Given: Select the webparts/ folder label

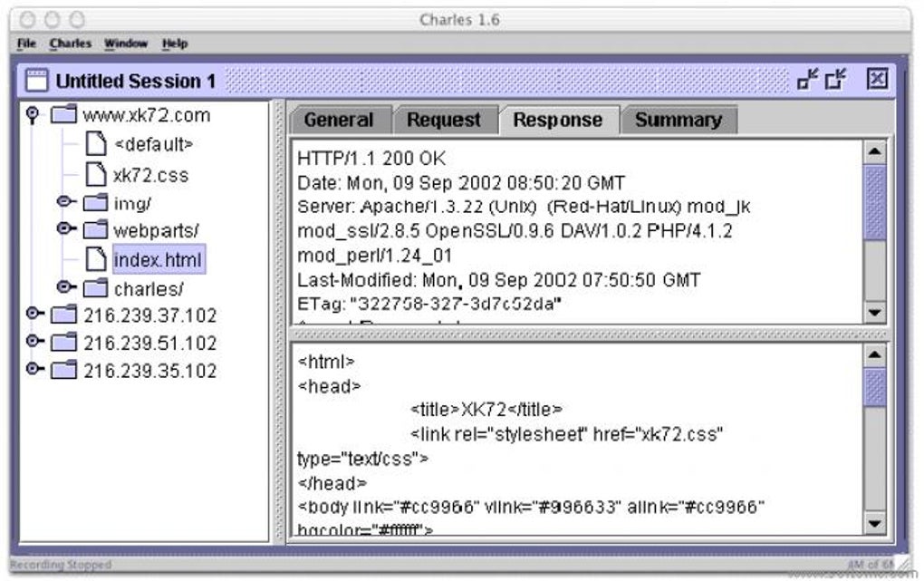Looking at the screenshot, I should 156,230.
